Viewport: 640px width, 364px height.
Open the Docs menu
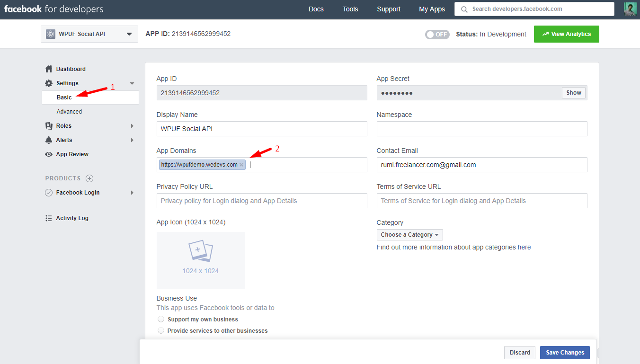point(316,9)
